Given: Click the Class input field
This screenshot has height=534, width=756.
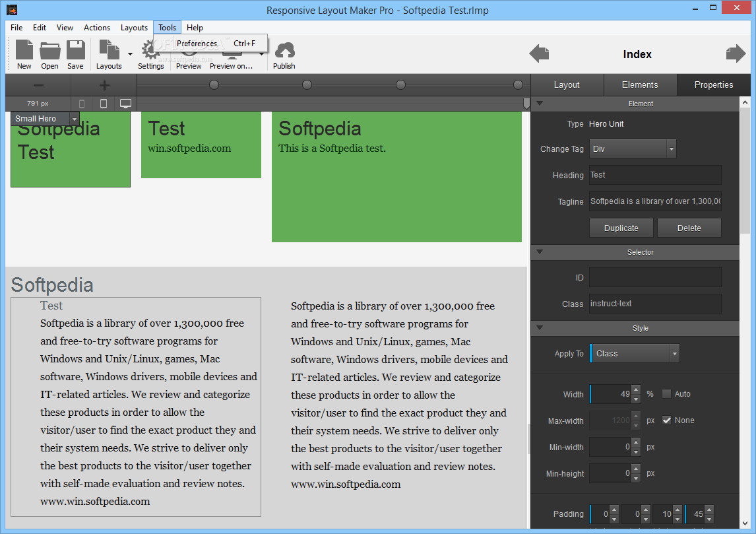Looking at the screenshot, I should coord(655,304).
